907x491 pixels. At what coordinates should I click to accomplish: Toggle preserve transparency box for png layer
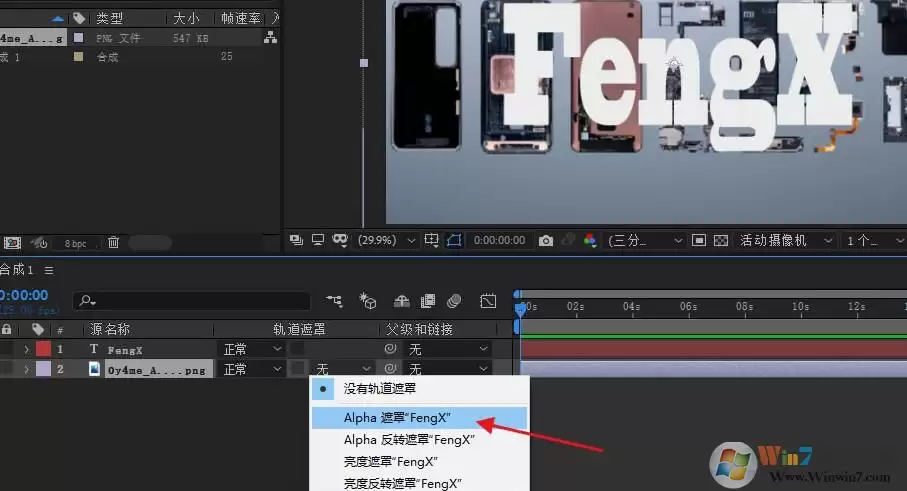[x=298, y=368]
